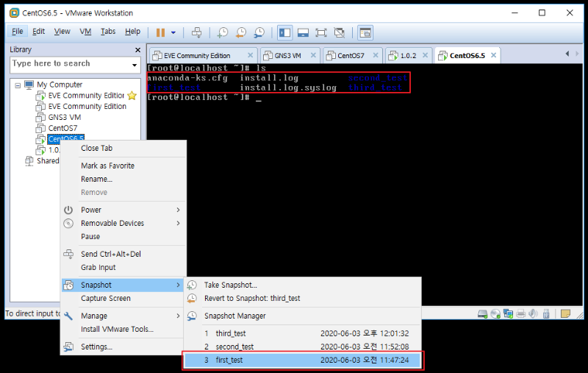
Task: Enter full screen mode via toolbar
Action: [x=321, y=32]
